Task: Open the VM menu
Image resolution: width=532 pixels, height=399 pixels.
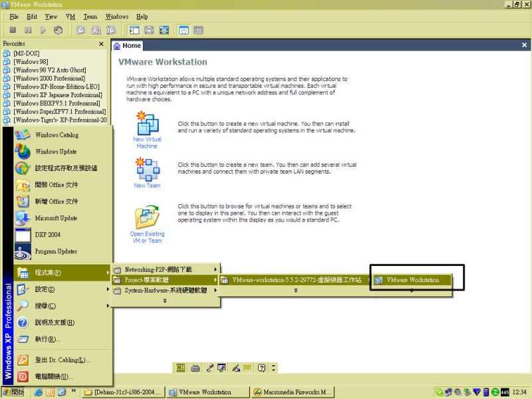Action: (x=70, y=17)
